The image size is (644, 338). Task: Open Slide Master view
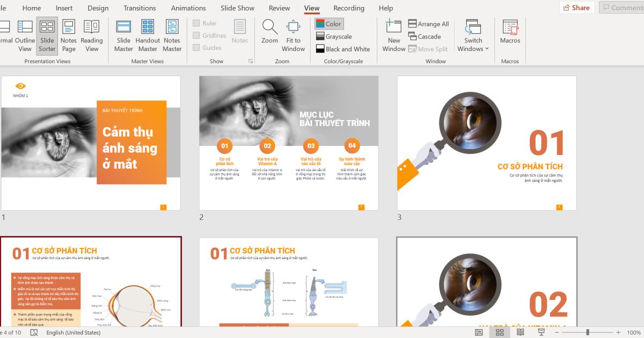coord(123,36)
